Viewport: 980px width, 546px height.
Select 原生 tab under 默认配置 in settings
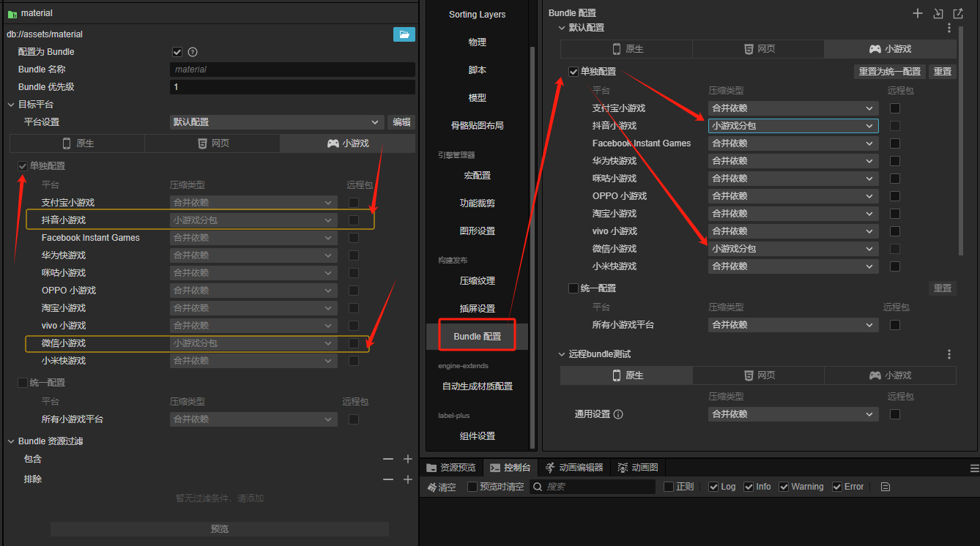point(626,49)
